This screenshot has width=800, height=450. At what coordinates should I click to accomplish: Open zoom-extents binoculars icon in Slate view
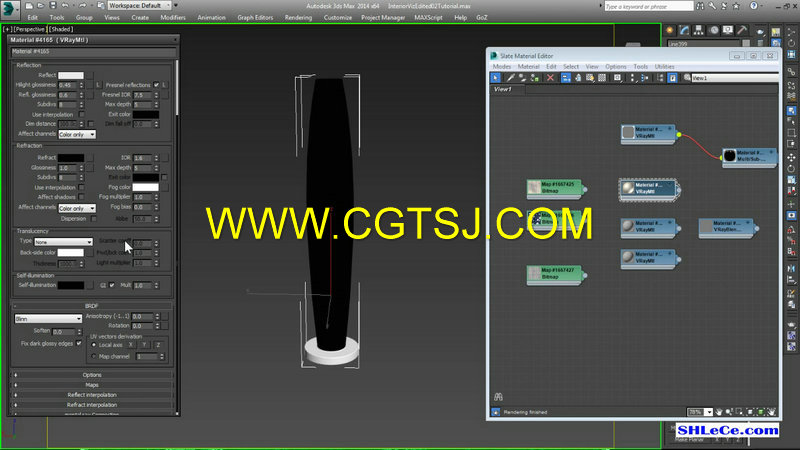(x=498, y=396)
